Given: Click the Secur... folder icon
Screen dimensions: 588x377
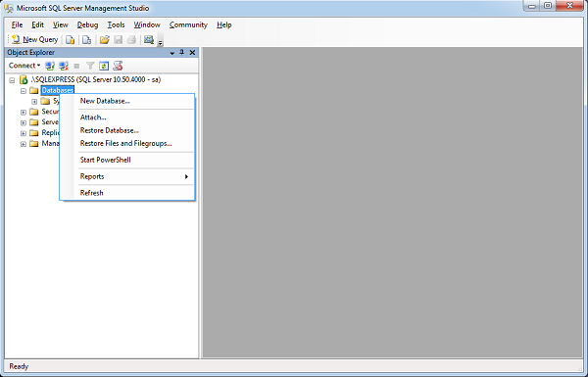Looking at the screenshot, I should pos(34,112).
